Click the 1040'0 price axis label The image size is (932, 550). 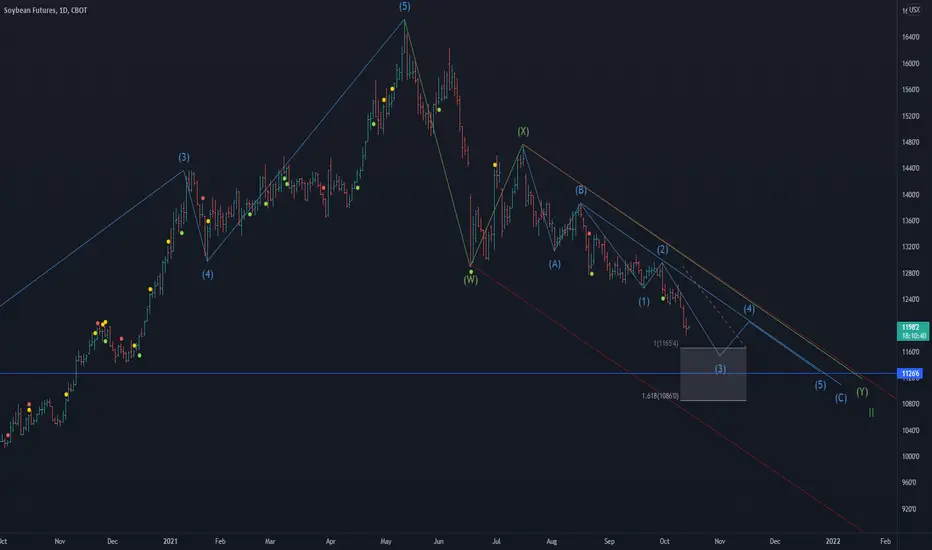[x=911, y=430]
